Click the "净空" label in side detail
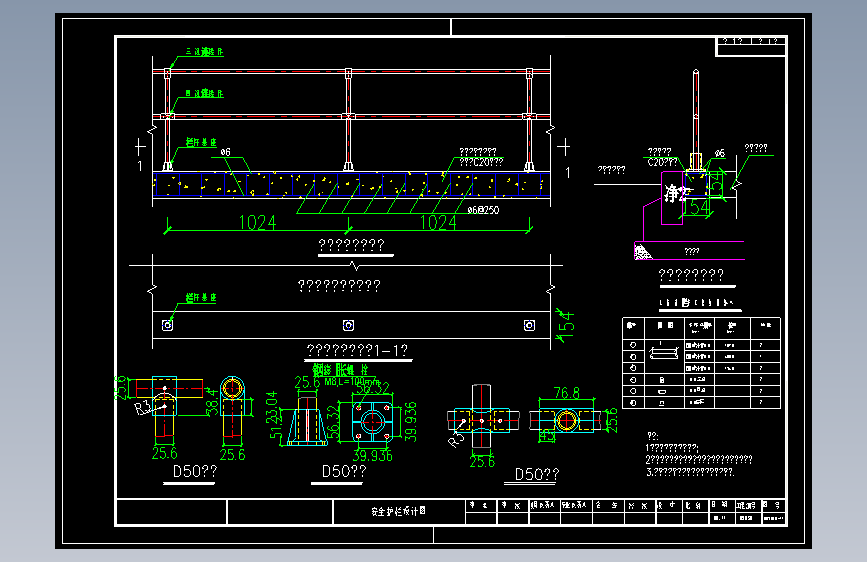867x562 pixels. [677, 194]
